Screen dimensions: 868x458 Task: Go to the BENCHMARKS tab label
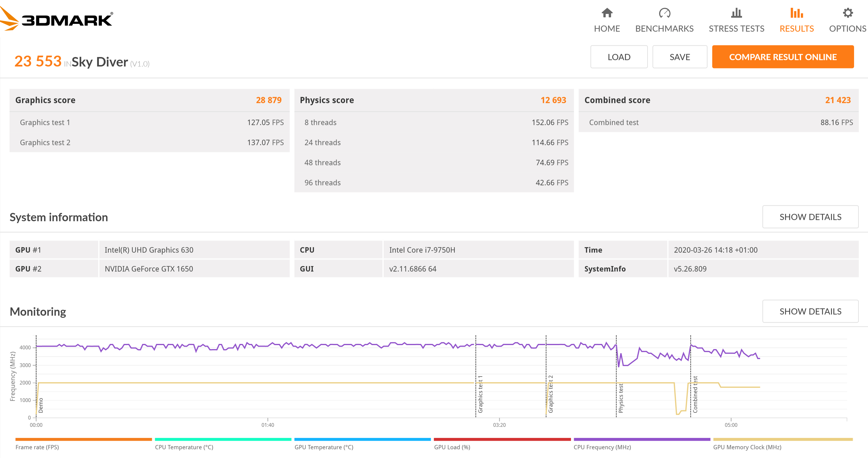pyautogui.click(x=664, y=29)
